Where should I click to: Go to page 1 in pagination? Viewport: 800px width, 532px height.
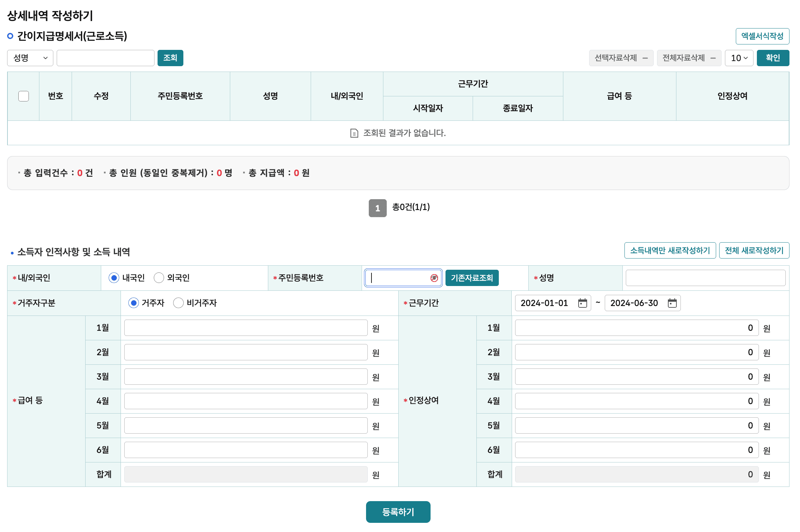(x=378, y=208)
